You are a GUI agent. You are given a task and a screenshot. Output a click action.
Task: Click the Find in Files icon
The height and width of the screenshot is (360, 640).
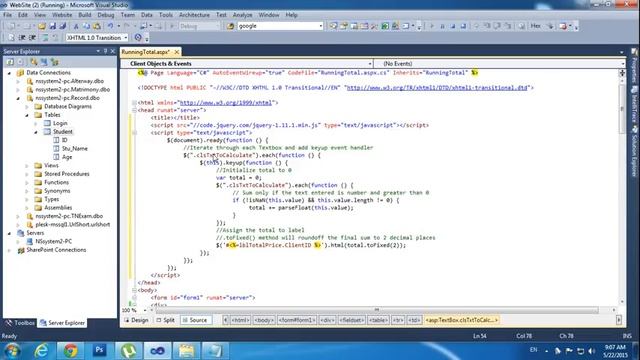[231, 26]
